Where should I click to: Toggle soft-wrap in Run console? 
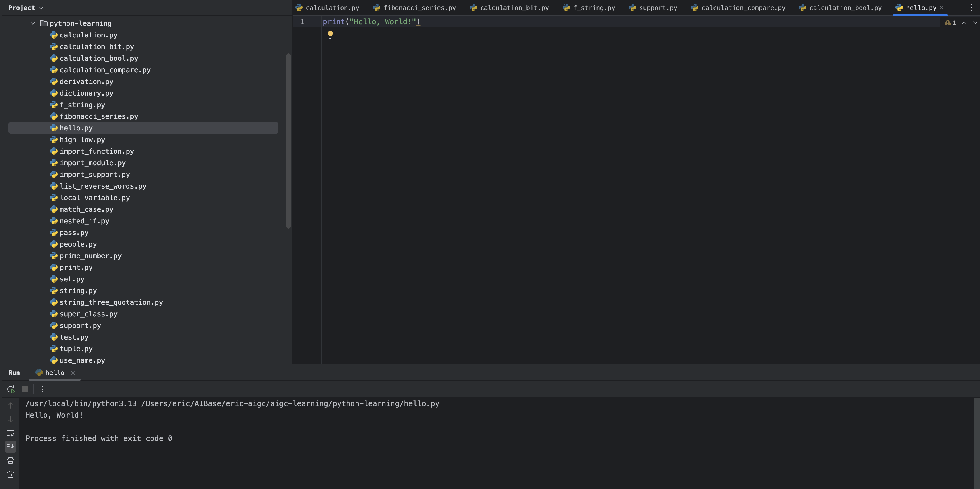(x=11, y=433)
